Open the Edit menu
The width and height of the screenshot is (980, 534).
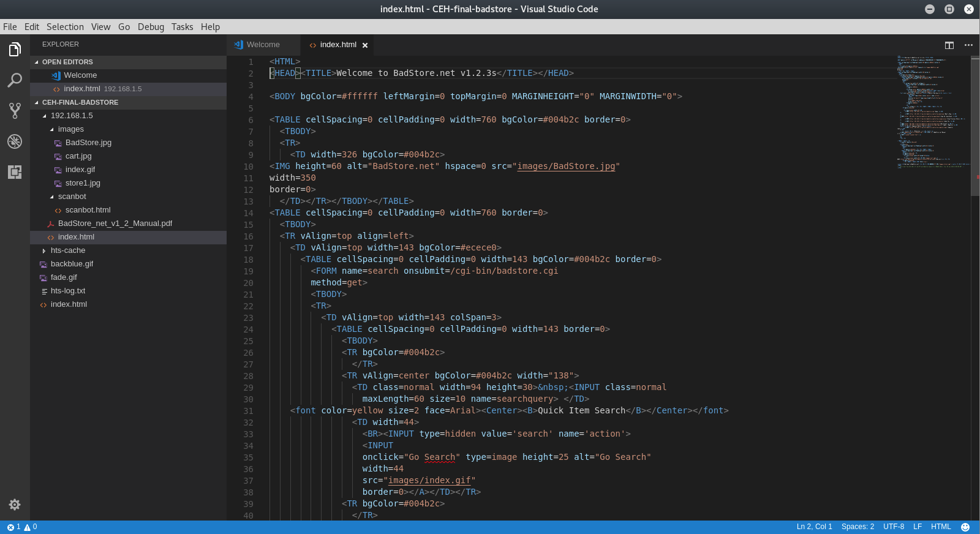click(32, 27)
